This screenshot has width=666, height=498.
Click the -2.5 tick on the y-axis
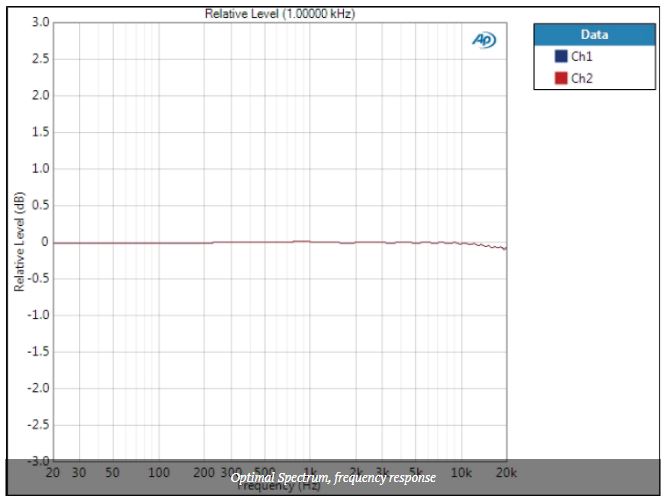coord(36,425)
